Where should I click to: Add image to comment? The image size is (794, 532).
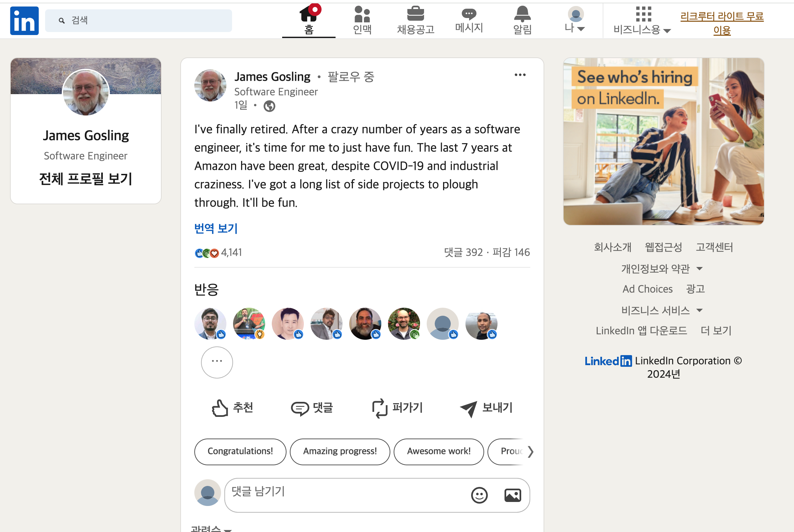(x=512, y=495)
